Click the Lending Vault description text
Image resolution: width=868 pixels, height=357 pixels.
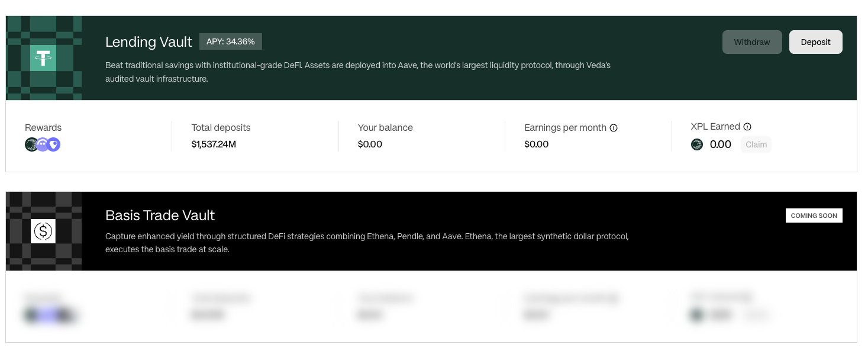click(357, 72)
